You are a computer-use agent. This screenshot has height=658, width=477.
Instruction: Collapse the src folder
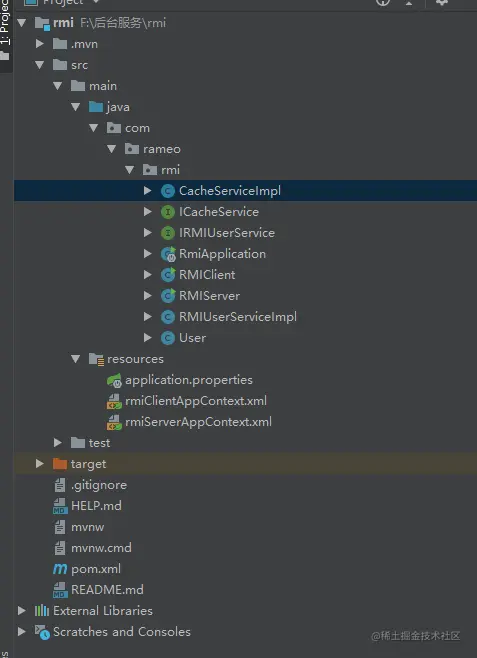pyautogui.click(x=40, y=65)
